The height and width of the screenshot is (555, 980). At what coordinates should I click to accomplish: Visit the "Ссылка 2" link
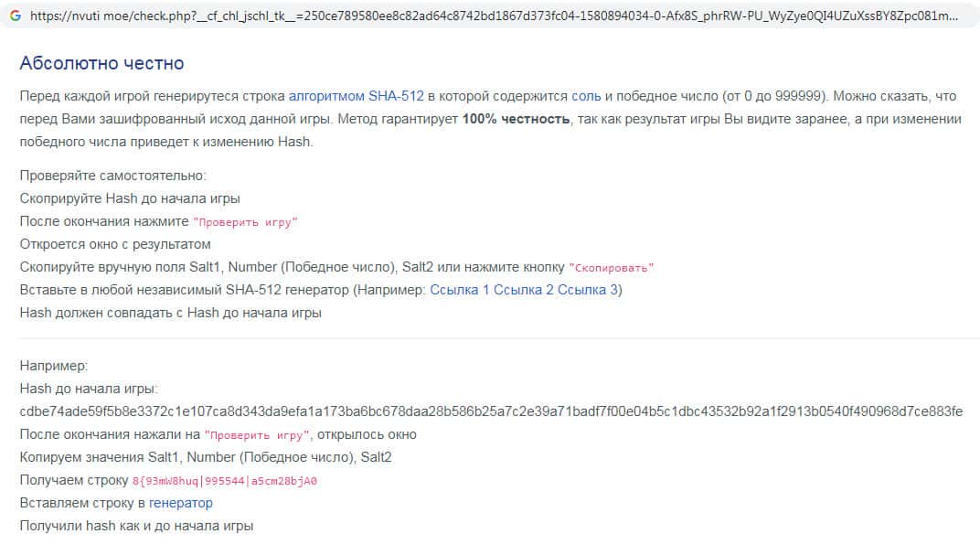[x=524, y=290]
